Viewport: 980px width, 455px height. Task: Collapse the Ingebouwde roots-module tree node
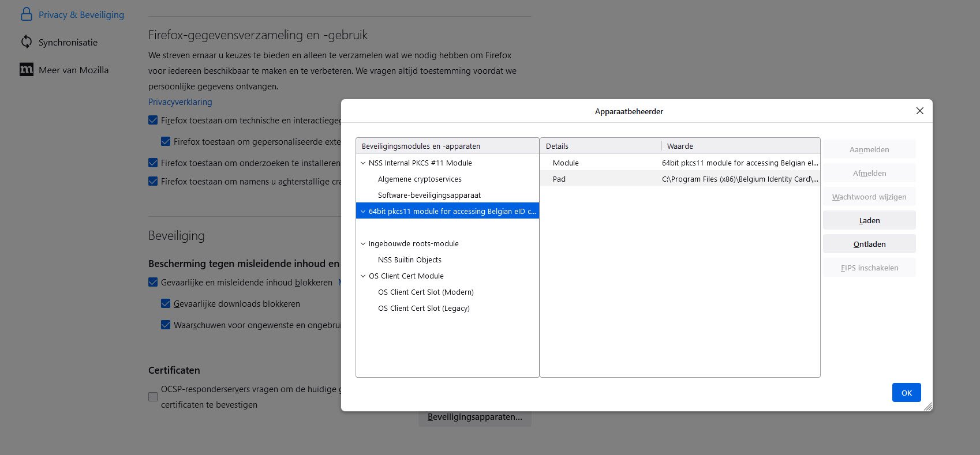(x=363, y=243)
